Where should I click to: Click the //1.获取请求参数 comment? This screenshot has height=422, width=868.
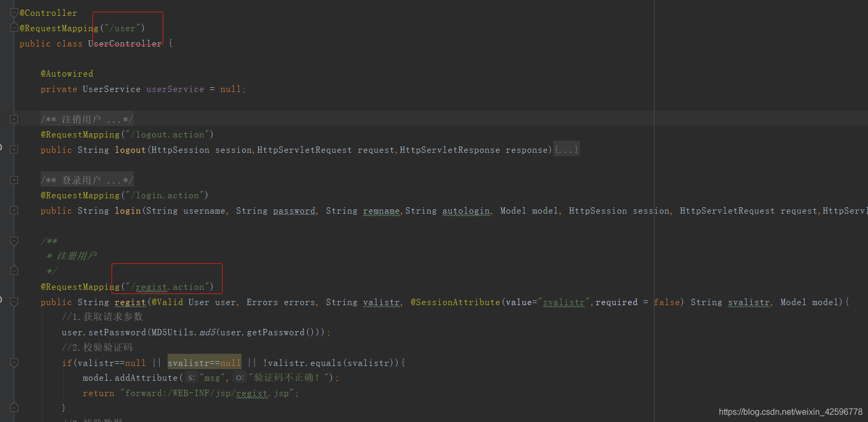[103, 317]
